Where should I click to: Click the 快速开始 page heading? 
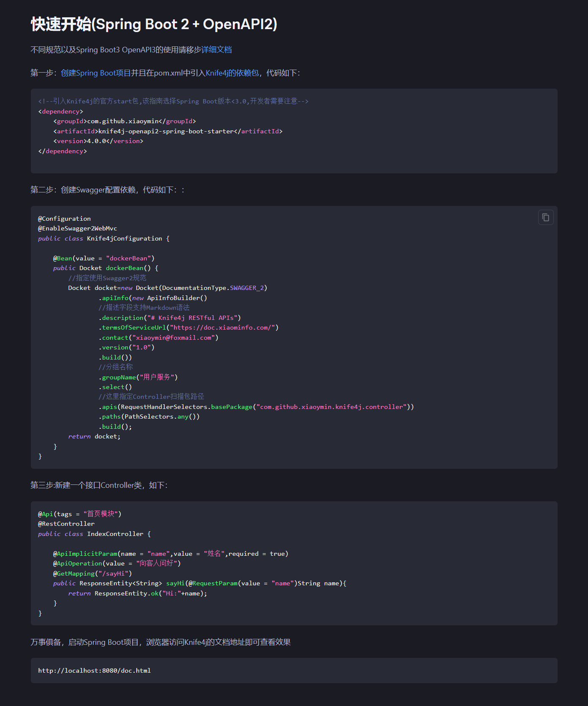(x=154, y=24)
